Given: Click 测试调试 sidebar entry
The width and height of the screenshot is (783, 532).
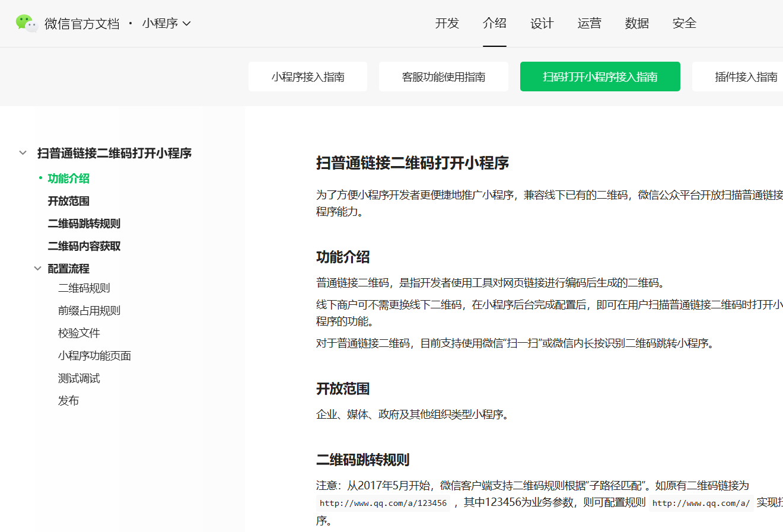Looking at the screenshot, I should click(x=79, y=378).
